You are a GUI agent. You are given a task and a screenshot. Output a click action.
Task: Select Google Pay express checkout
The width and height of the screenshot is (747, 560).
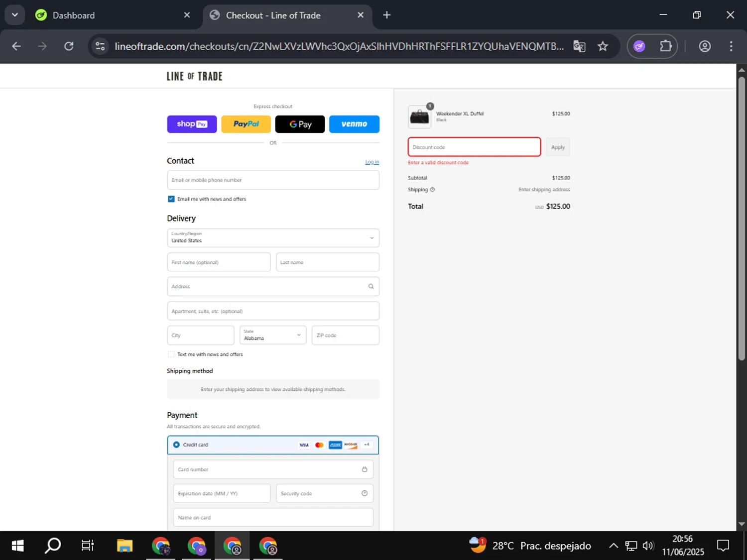pyautogui.click(x=300, y=124)
